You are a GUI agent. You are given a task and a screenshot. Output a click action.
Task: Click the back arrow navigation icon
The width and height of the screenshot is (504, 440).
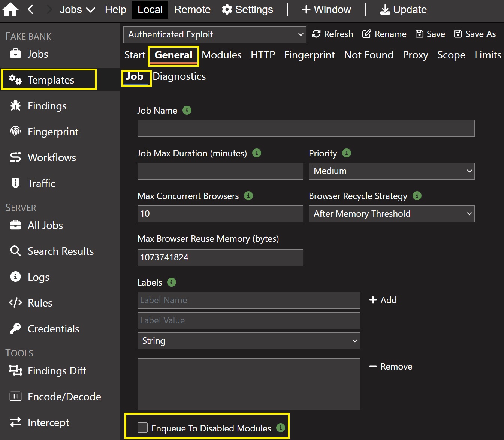point(31,10)
